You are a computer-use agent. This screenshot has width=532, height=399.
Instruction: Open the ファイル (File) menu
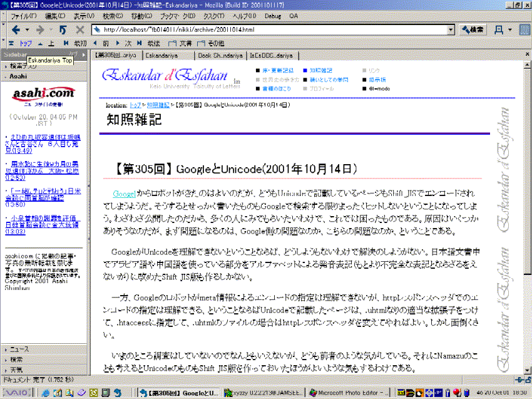pyautogui.click(x=24, y=16)
